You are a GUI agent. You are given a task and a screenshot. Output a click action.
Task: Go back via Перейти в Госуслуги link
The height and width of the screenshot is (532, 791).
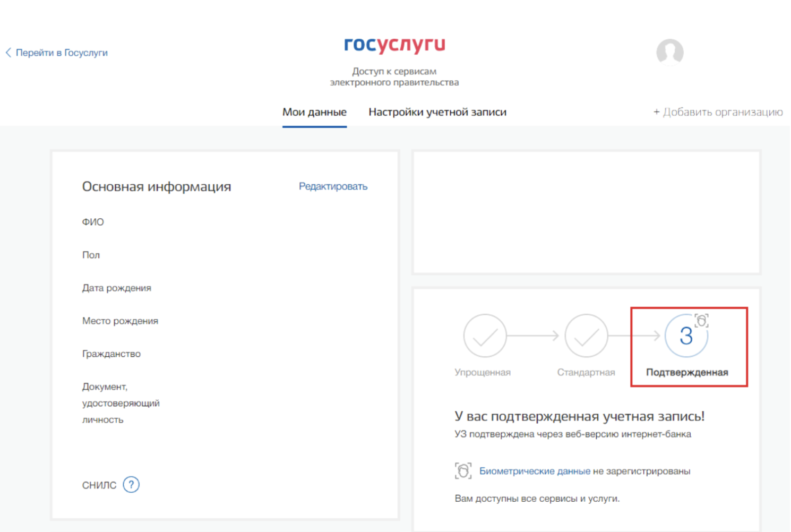[x=57, y=53]
